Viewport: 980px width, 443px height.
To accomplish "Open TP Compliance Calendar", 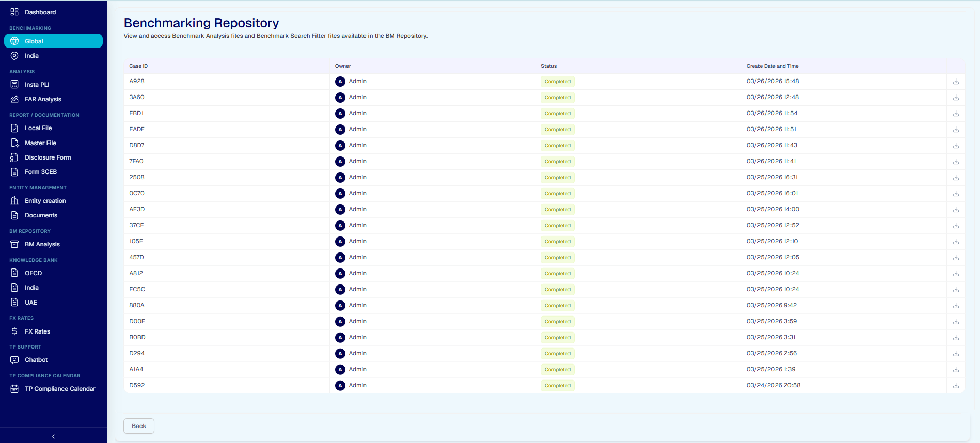I will coord(53,389).
